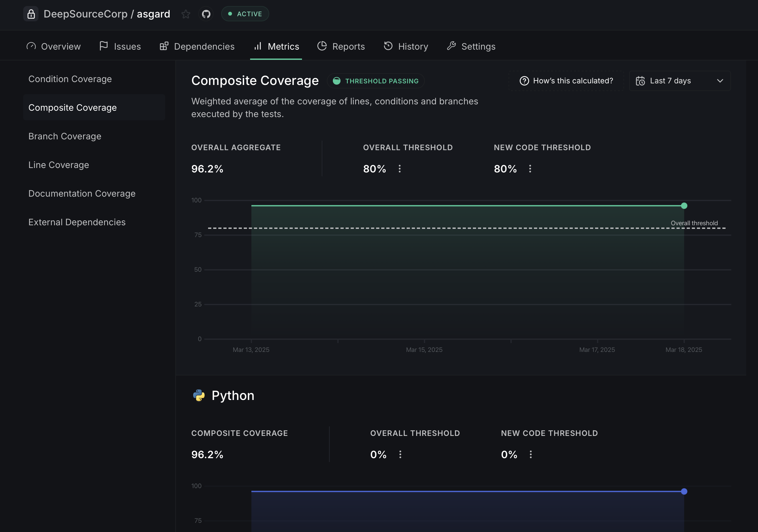Click the green data point on chart
The image size is (758, 532).
coord(684,206)
